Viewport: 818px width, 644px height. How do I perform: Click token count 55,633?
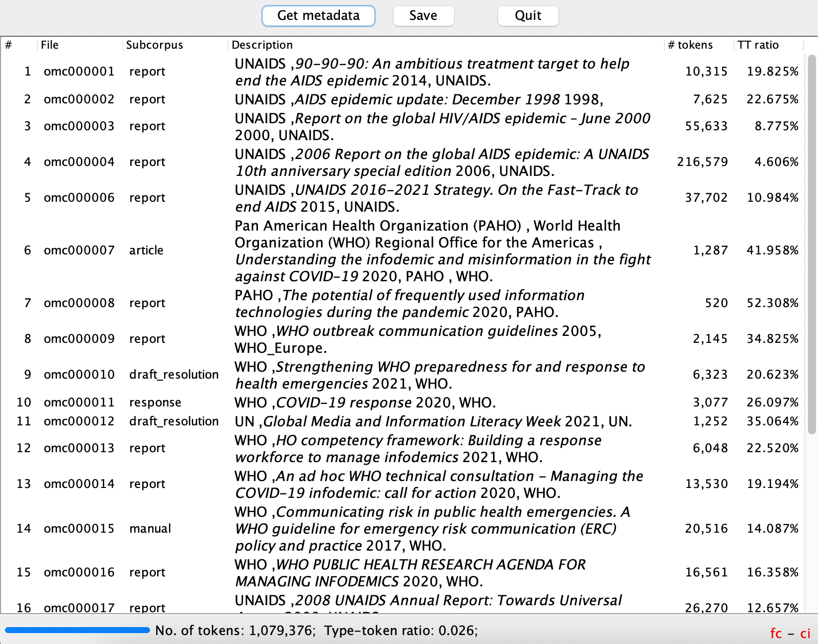pyautogui.click(x=706, y=126)
